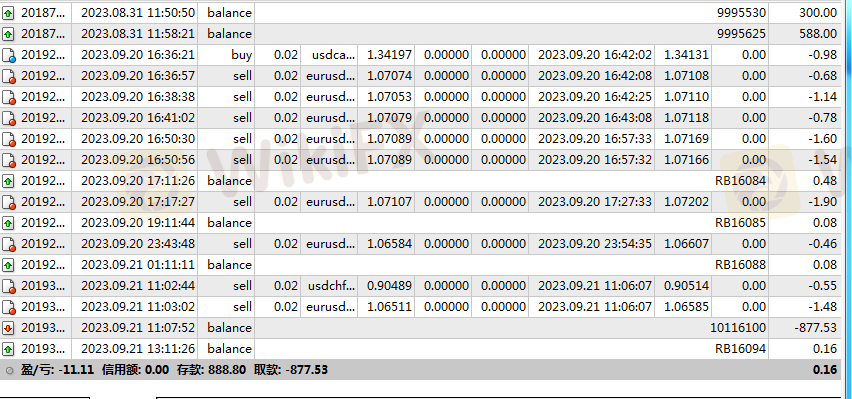This screenshot has width=852, height=399.
Task: Click the 0.48 balance amount
Action: [x=825, y=180]
